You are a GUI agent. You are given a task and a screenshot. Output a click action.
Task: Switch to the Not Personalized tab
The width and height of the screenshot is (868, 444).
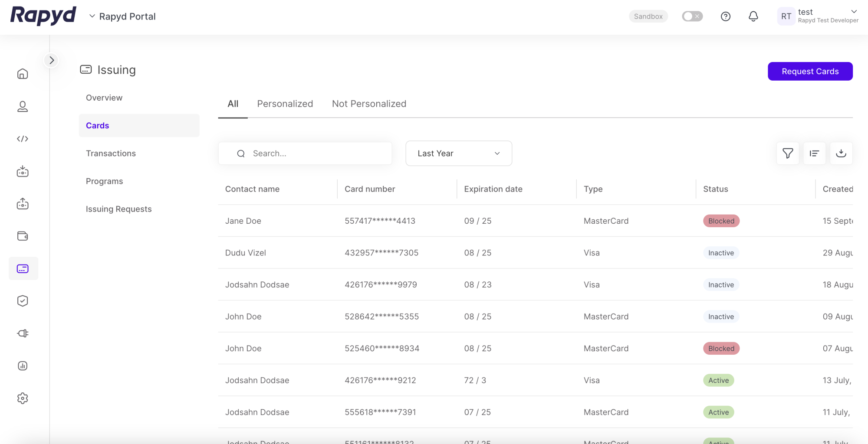[x=369, y=104]
